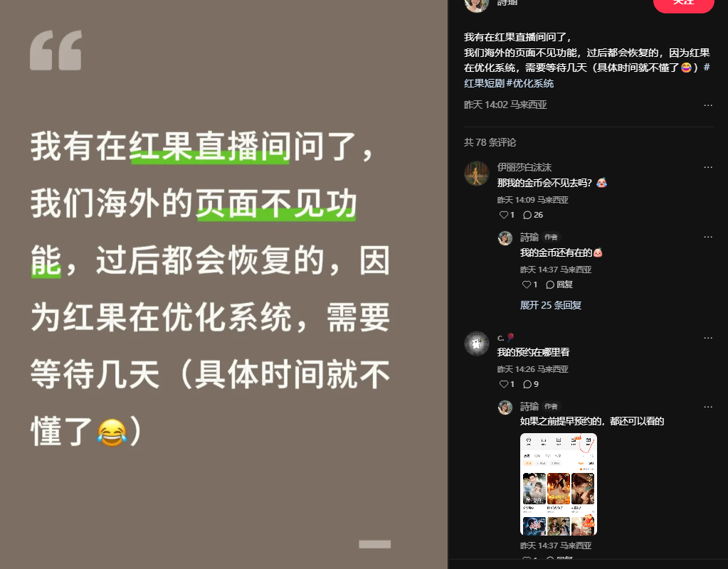Open replies bubble showing 26 on first comment

coord(533,215)
